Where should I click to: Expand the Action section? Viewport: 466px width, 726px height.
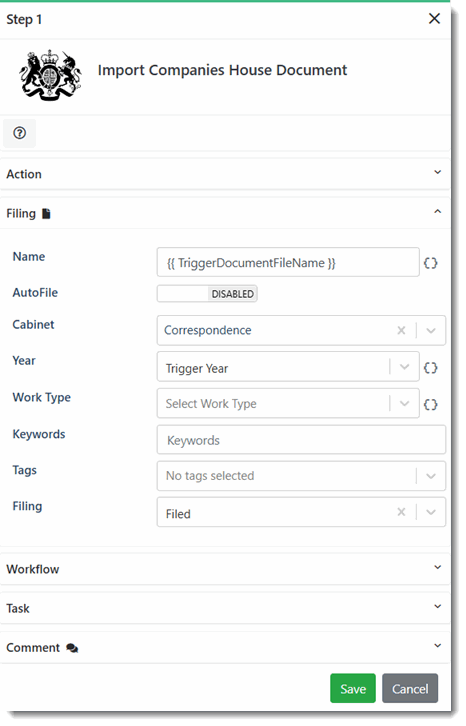tap(225, 174)
